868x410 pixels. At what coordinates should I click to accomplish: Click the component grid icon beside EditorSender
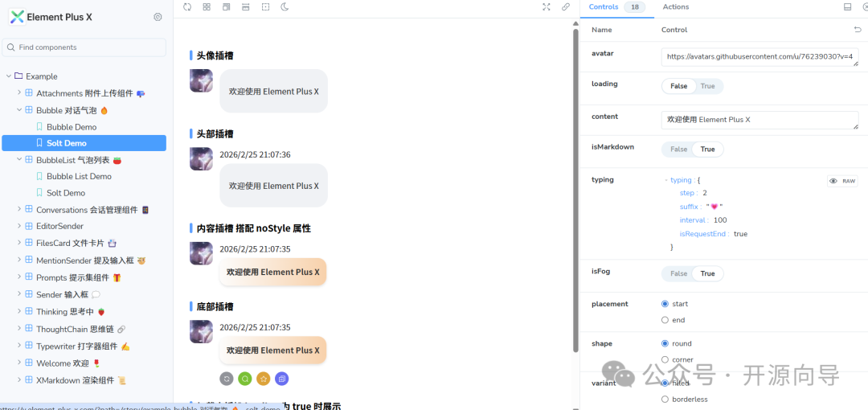coord(29,226)
